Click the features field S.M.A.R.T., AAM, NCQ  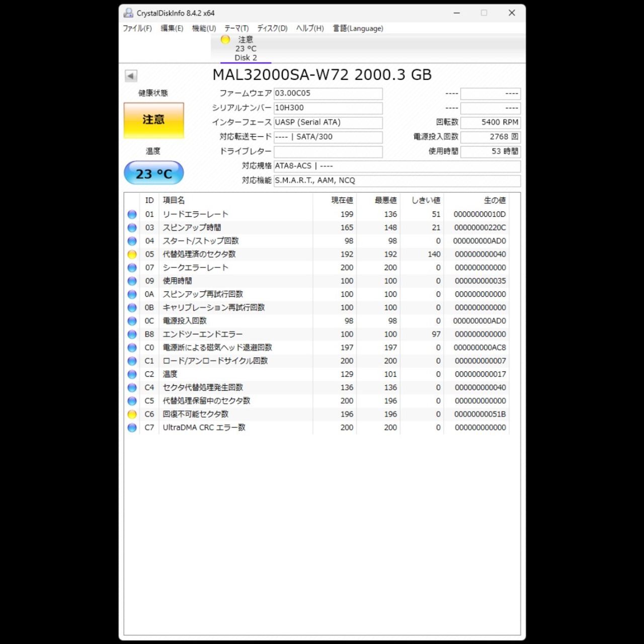pos(397,181)
